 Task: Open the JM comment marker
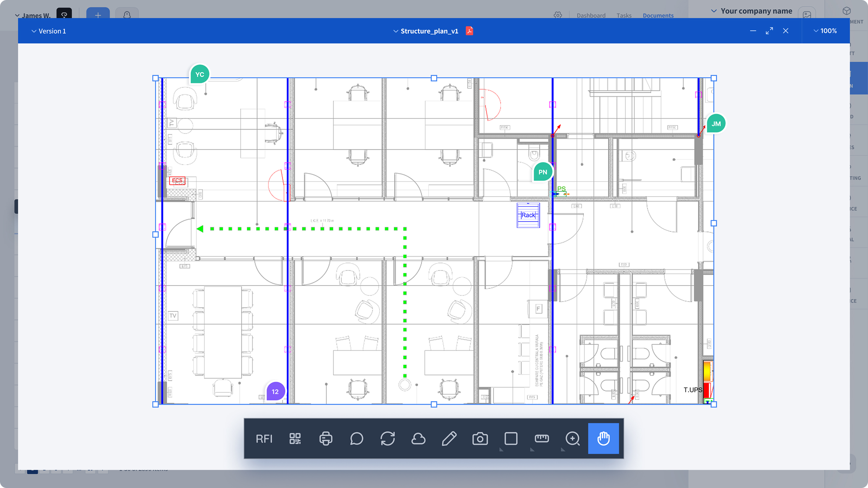click(716, 123)
